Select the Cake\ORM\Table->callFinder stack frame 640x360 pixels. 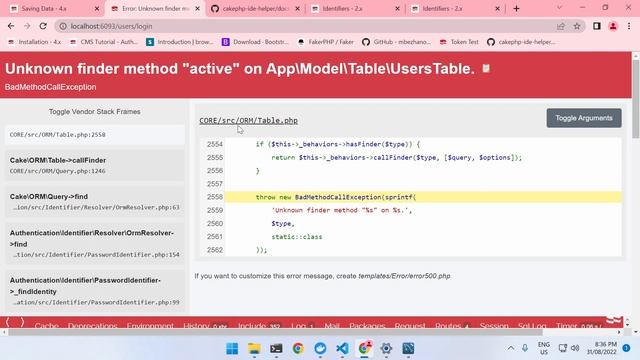coord(95,165)
